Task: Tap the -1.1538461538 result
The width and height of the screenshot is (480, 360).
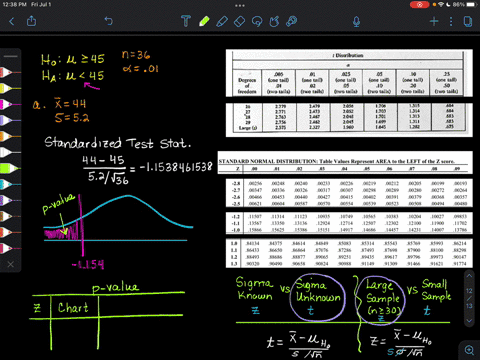Action: tap(176, 167)
